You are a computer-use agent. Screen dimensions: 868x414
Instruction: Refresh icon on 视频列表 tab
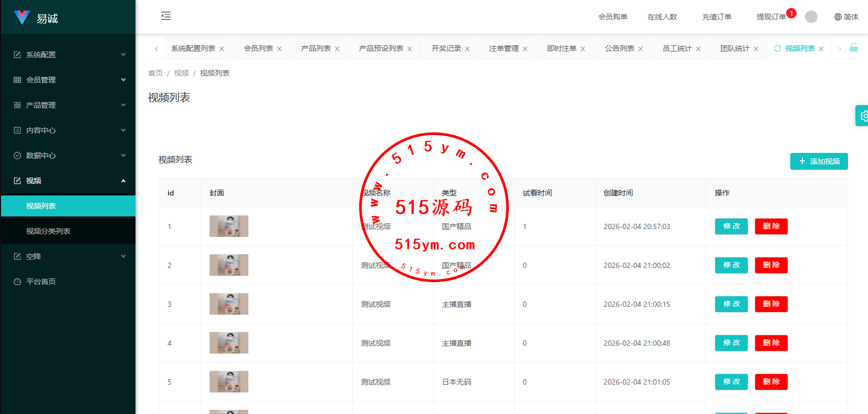pos(778,48)
